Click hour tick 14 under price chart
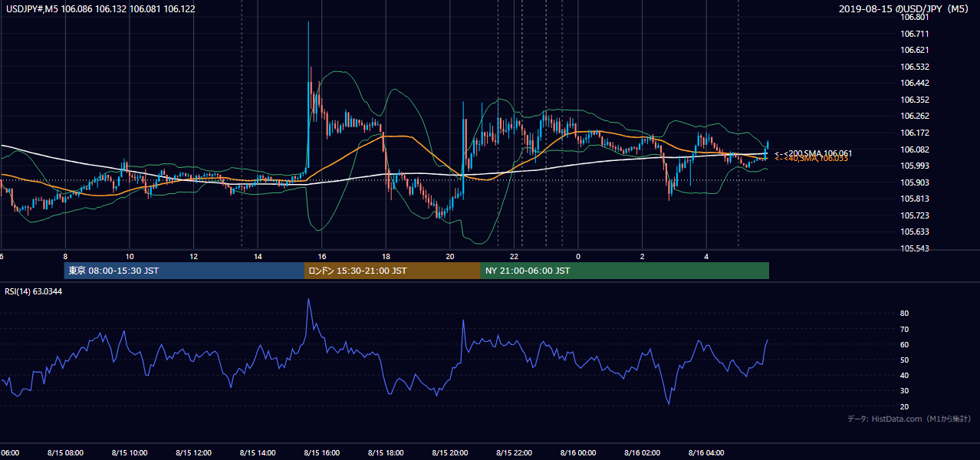This screenshot has width=980, height=460. coord(258,257)
